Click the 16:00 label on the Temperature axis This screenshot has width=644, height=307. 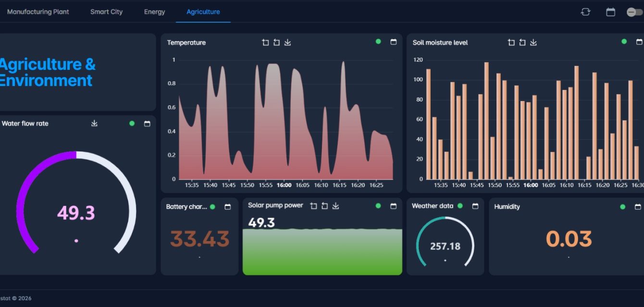pyautogui.click(x=284, y=185)
